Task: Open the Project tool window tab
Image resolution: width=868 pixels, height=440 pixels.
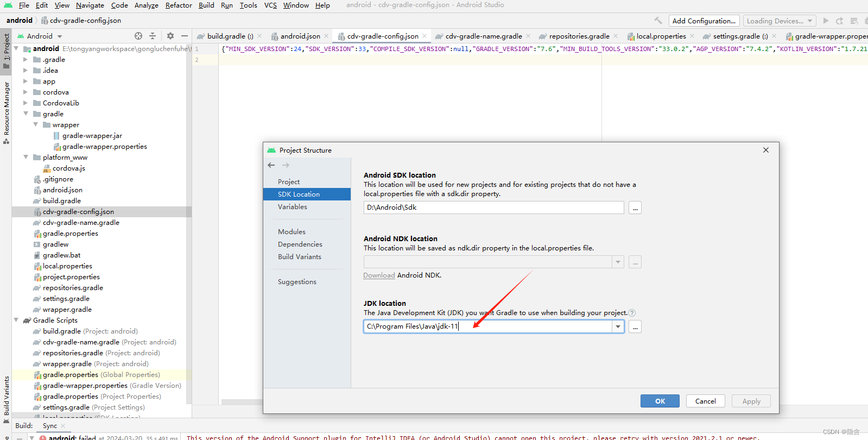Action: pos(7,51)
